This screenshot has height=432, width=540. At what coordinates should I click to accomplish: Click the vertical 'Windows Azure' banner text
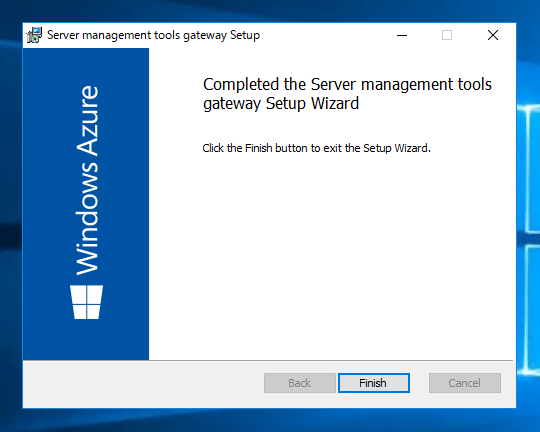87,181
